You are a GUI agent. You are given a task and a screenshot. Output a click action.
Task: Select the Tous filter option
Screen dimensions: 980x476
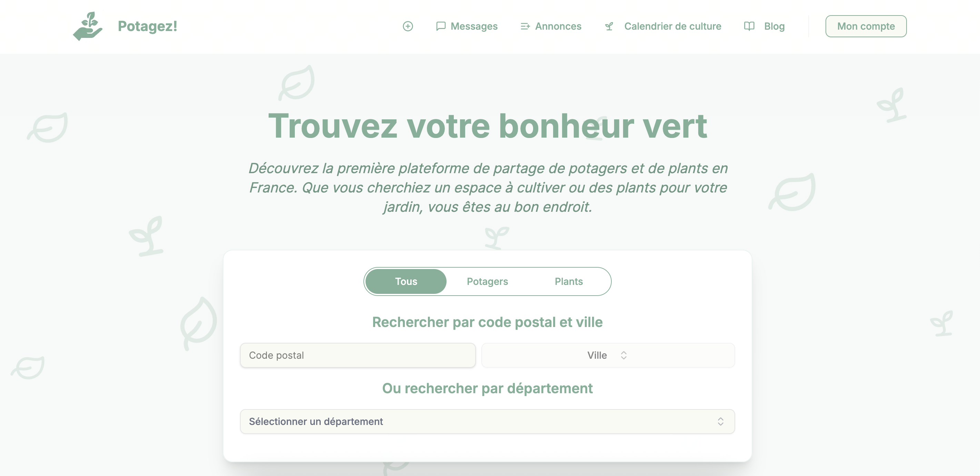[x=406, y=281]
